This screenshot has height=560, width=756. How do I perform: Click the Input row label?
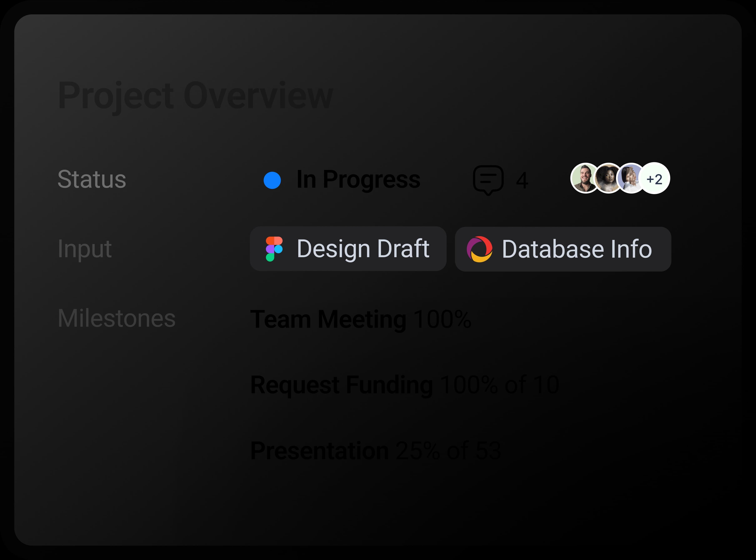point(85,249)
